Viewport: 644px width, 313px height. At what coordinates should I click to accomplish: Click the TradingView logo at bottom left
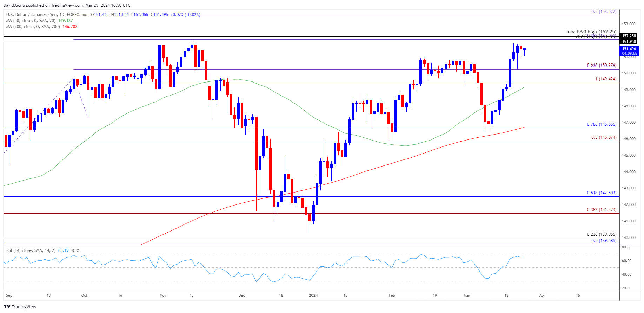(20, 307)
